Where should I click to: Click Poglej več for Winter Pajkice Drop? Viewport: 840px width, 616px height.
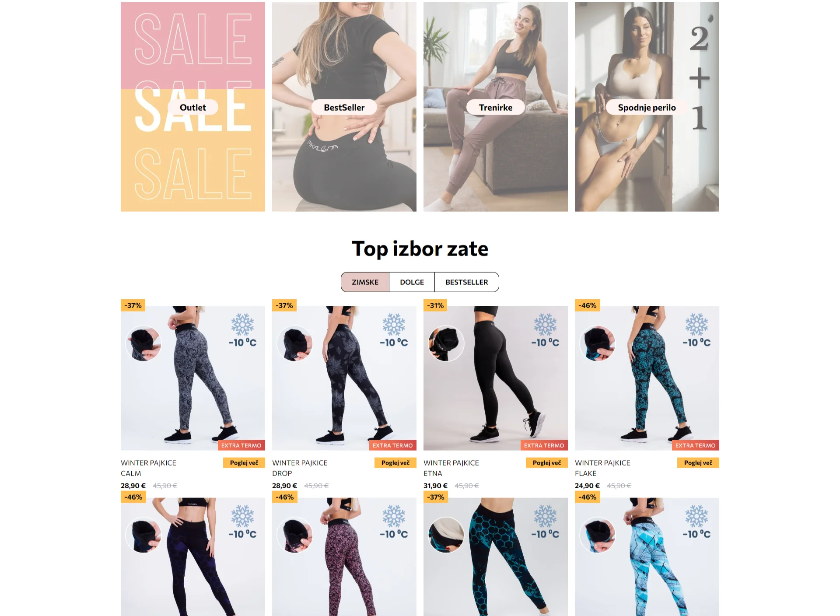coord(395,463)
